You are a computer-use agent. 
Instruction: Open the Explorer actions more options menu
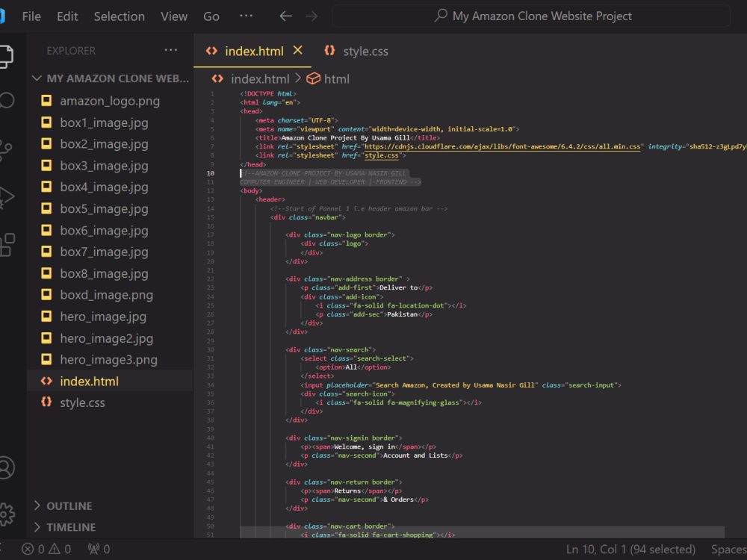[170, 50]
